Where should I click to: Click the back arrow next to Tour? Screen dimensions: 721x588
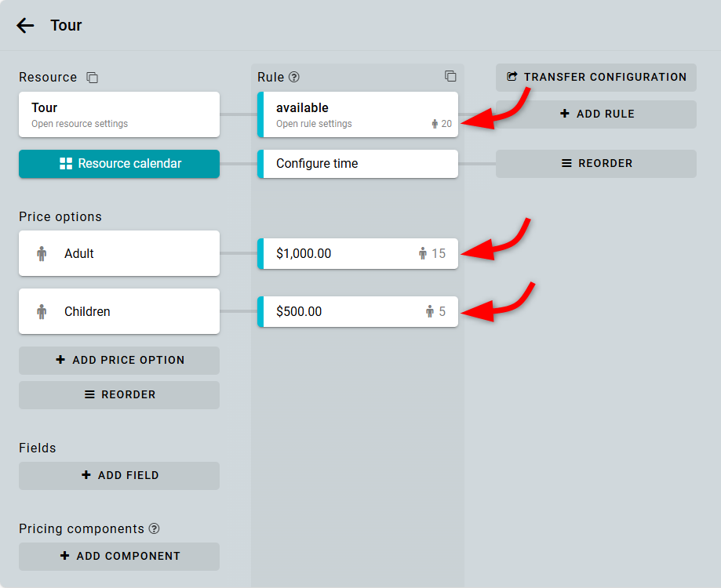(26, 25)
